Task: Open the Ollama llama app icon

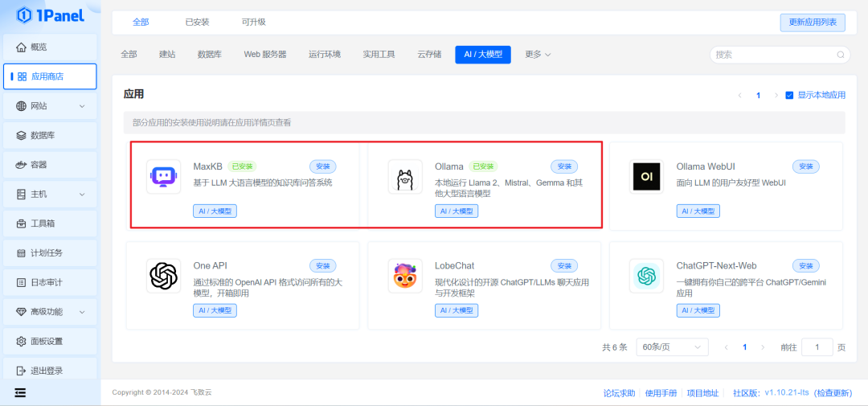Action: click(405, 177)
